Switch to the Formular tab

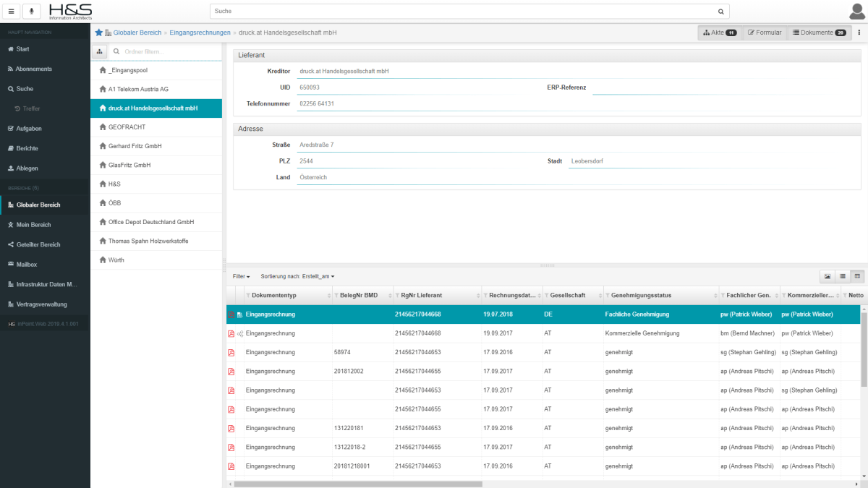[765, 33]
